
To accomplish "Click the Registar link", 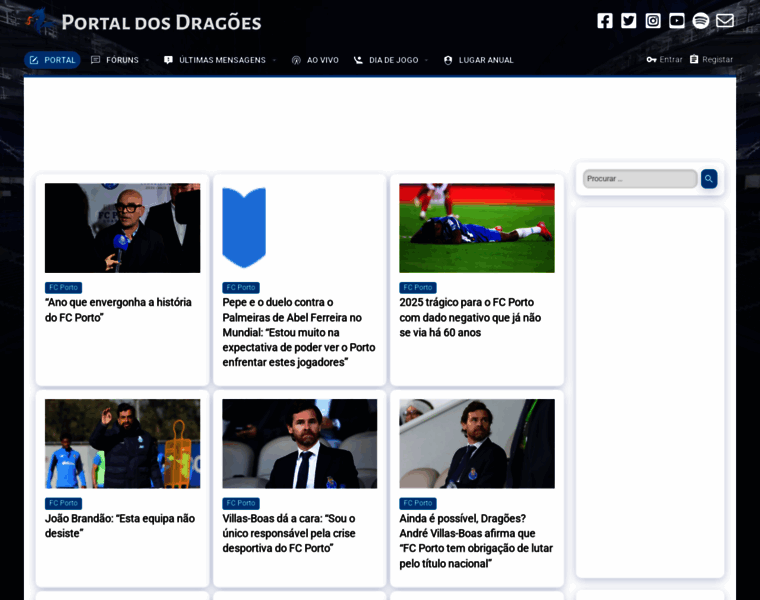I will (x=717, y=60).
